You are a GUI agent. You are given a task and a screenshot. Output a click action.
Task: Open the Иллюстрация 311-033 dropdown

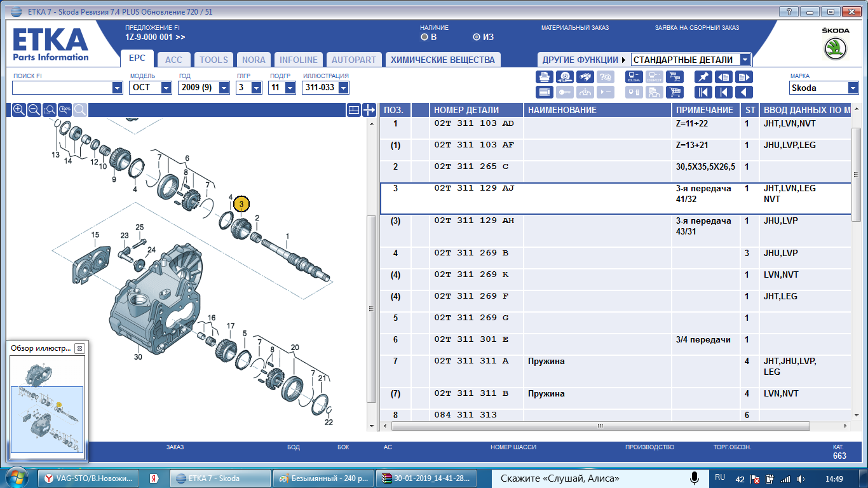(343, 88)
